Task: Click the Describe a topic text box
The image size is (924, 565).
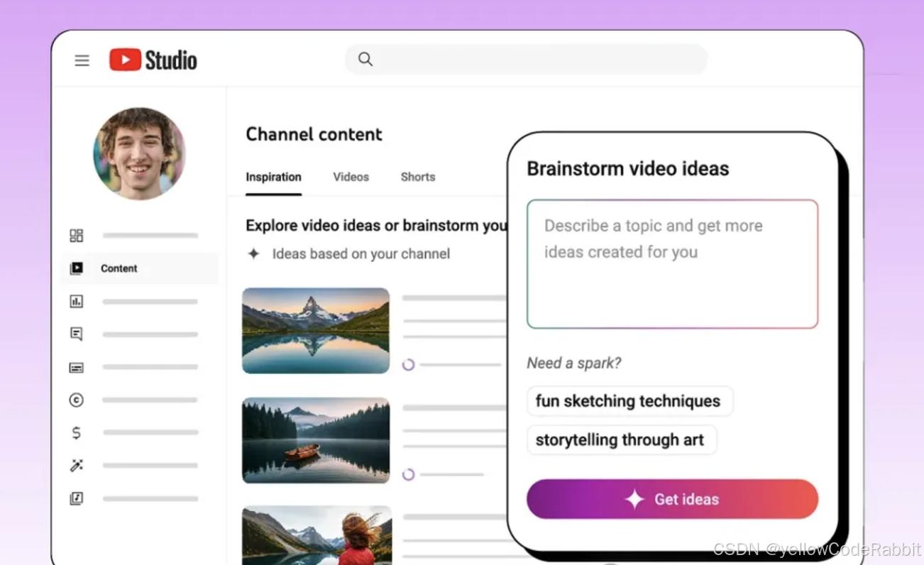Action: [672, 264]
